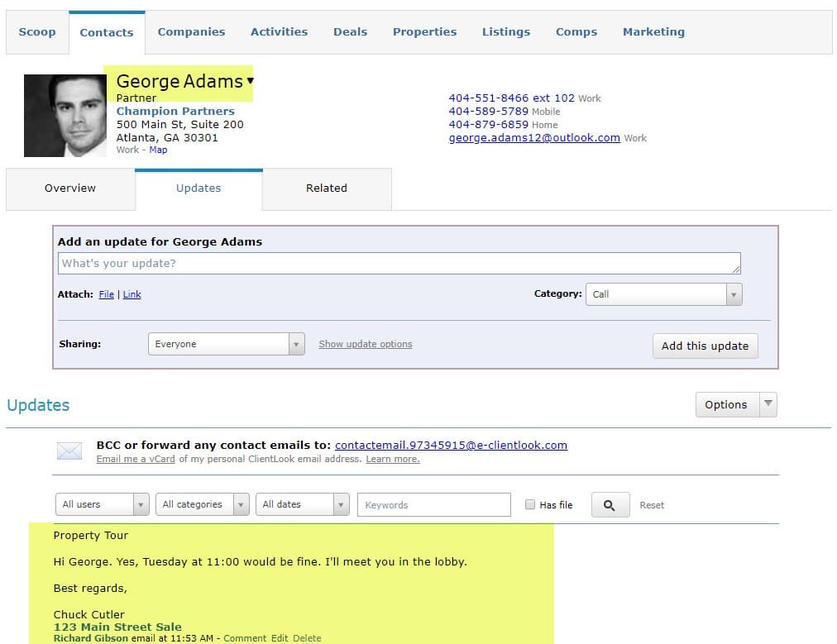Open the Learn more link
Image resolution: width=837 pixels, height=644 pixels.
coord(393,459)
